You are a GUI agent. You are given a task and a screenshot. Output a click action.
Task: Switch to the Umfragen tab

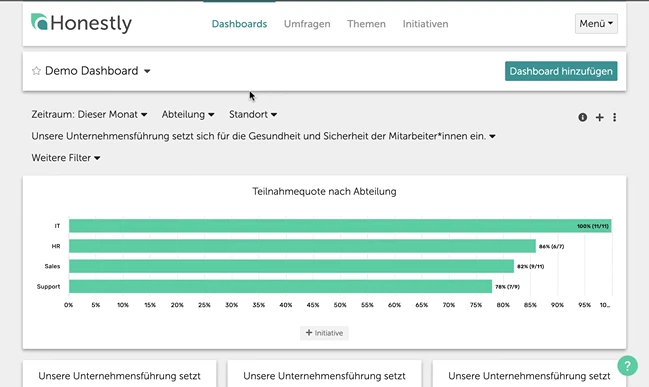307,24
